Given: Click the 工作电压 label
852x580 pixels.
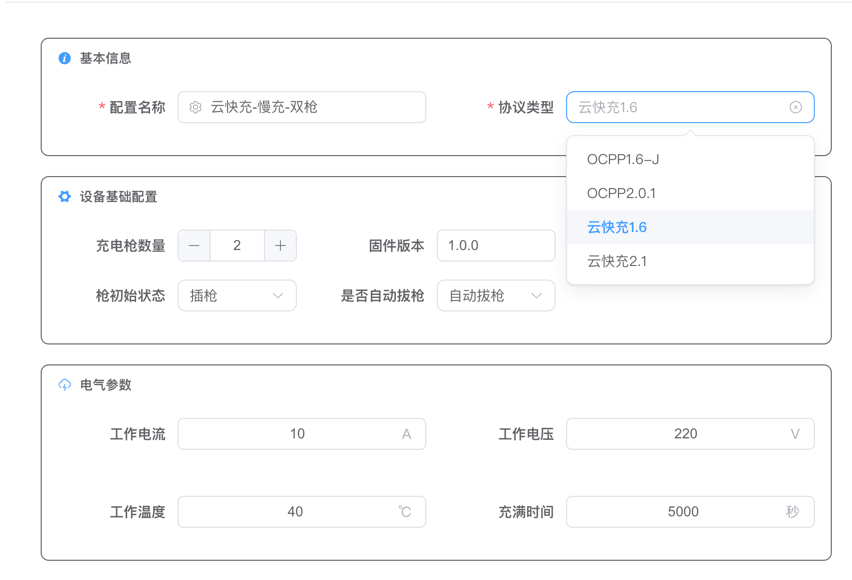Looking at the screenshot, I should point(526,434).
